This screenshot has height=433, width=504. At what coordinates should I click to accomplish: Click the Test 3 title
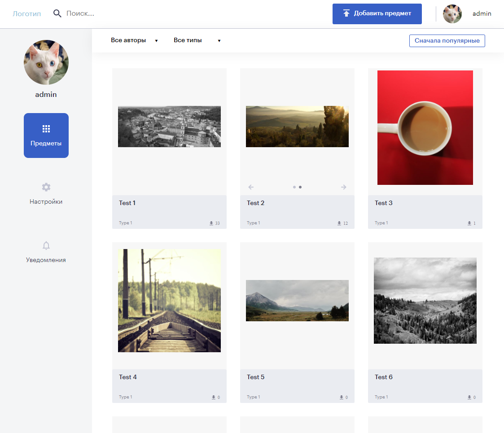point(383,203)
